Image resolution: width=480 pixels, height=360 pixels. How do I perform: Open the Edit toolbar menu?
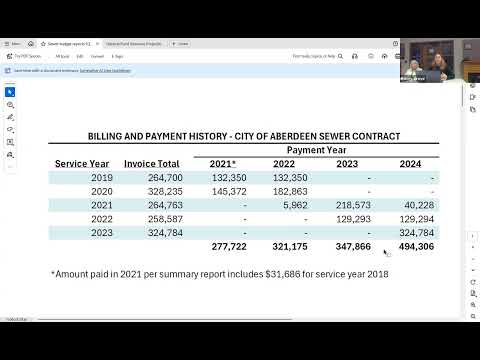click(80, 56)
